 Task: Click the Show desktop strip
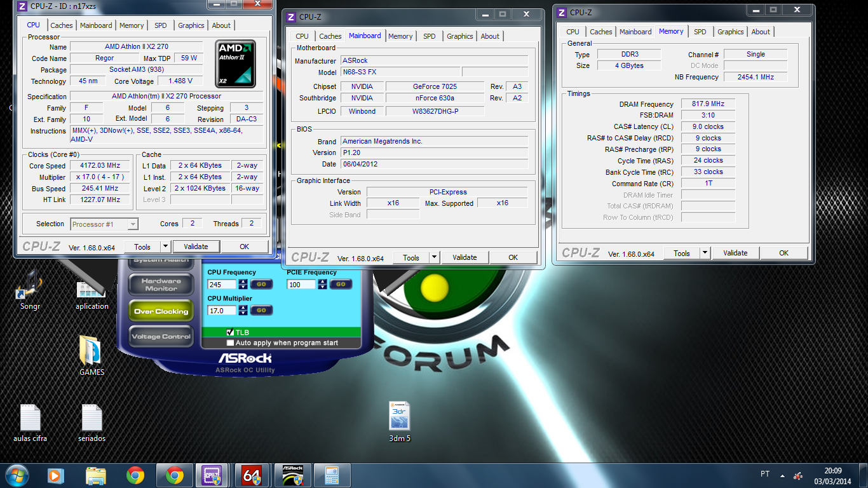[864, 475]
